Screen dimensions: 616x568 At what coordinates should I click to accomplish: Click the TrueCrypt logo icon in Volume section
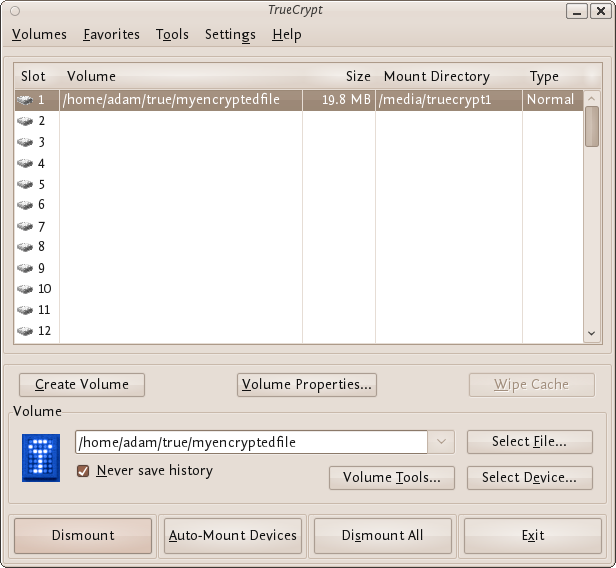point(41,457)
